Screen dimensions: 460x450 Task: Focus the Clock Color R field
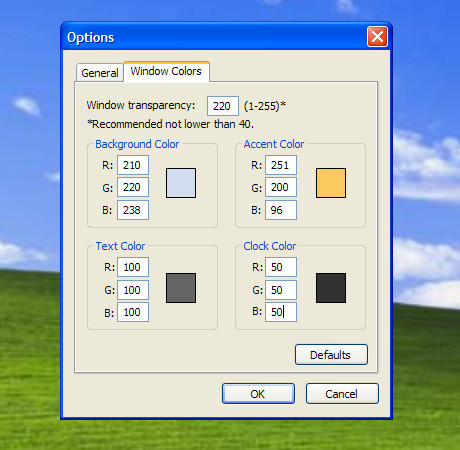[281, 267]
